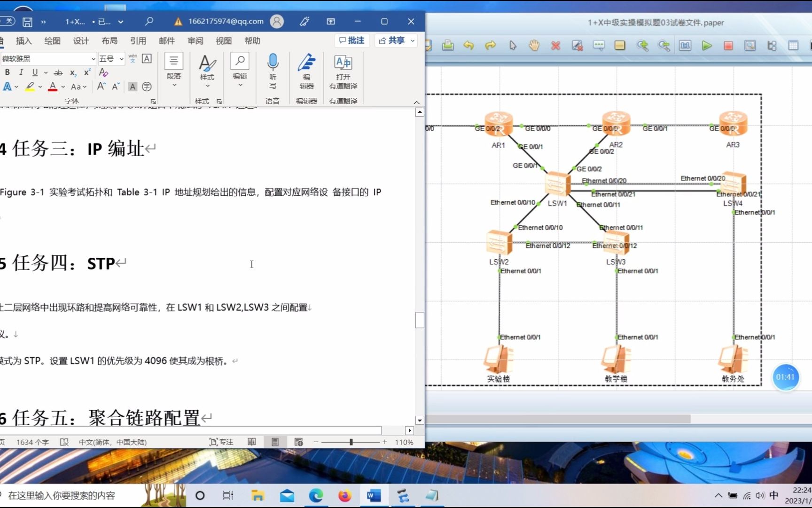Apply red font color swatch
812x508 pixels.
click(53, 87)
